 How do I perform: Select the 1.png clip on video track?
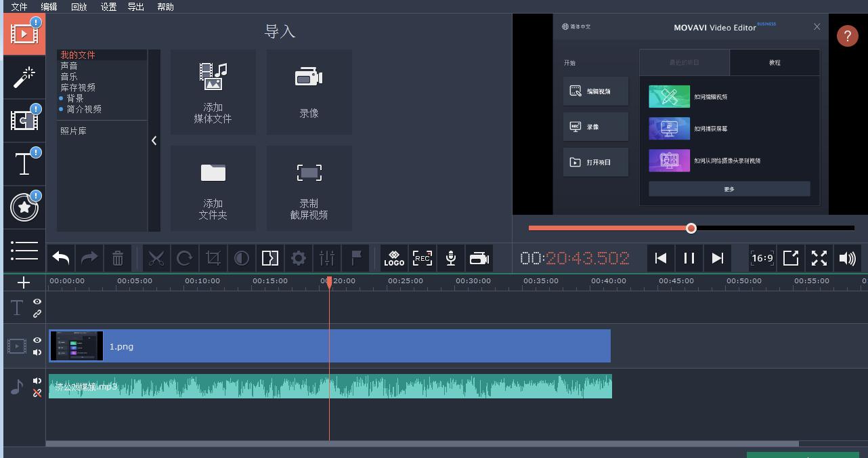click(x=330, y=346)
